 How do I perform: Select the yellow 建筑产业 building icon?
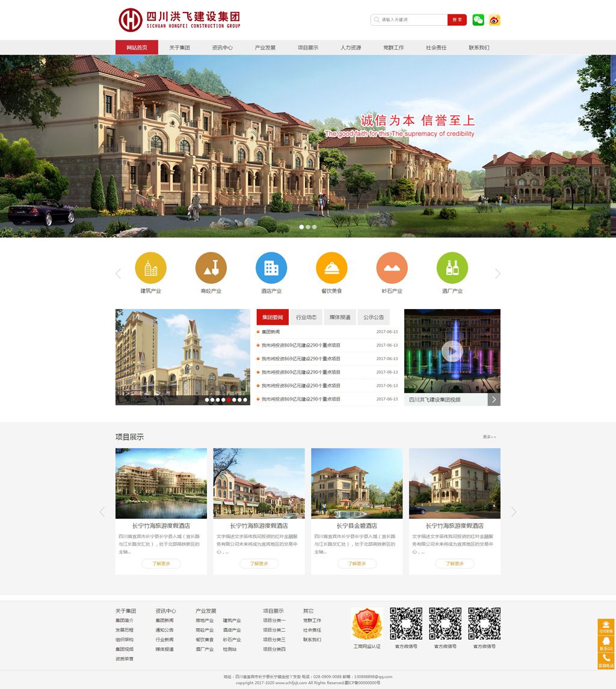[151, 268]
